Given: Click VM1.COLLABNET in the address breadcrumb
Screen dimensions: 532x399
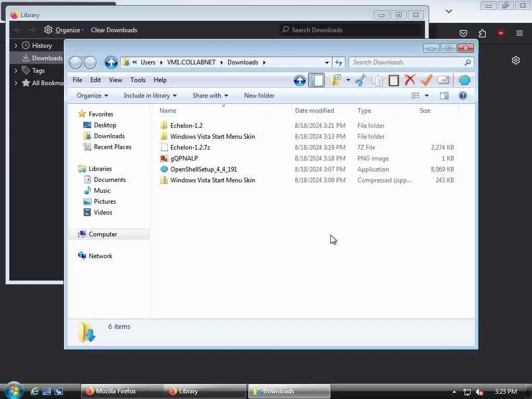Looking at the screenshot, I should pyautogui.click(x=191, y=62).
